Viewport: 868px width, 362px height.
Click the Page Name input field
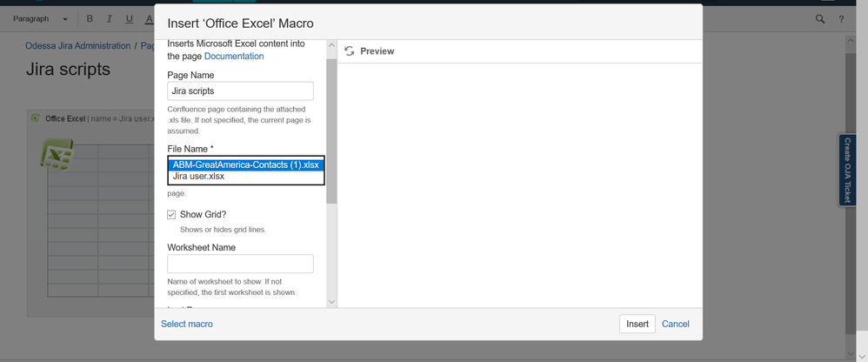pyautogui.click(x=240, y=90)
